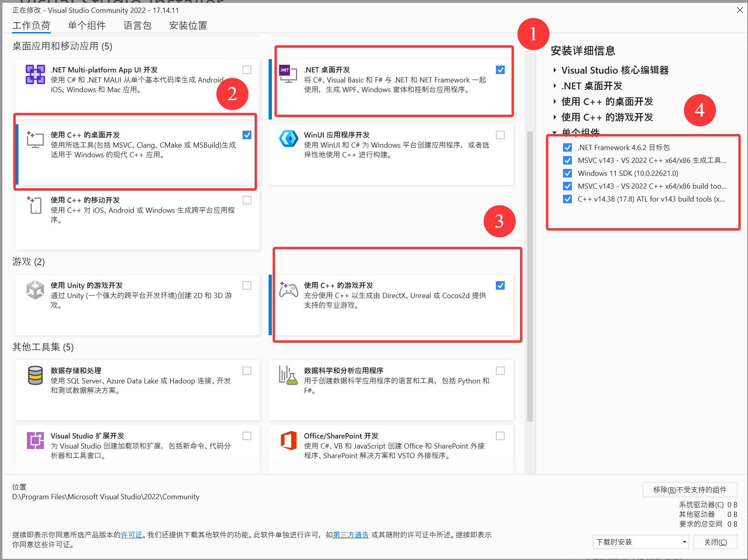Viewport: 748px width, 560px height.
Task: Click the 数据存储和处理 database icon
Action: 35,375
